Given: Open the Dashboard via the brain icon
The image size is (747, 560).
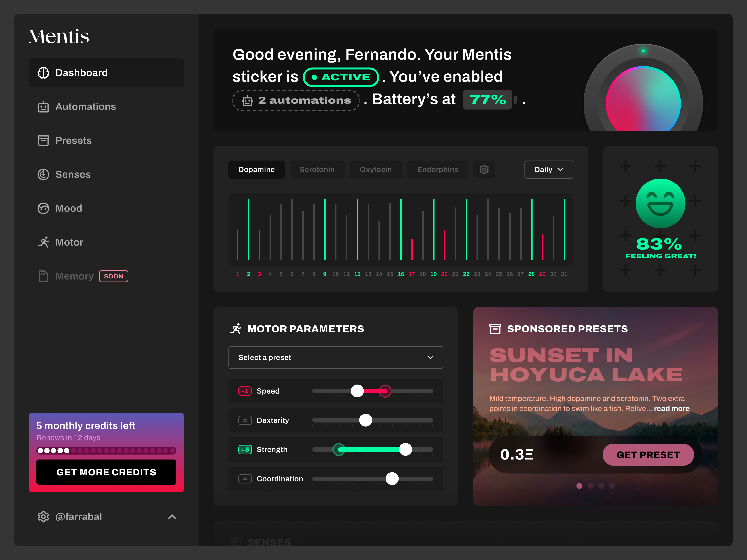Looking at the screenshot, I should tap(44, 73).
